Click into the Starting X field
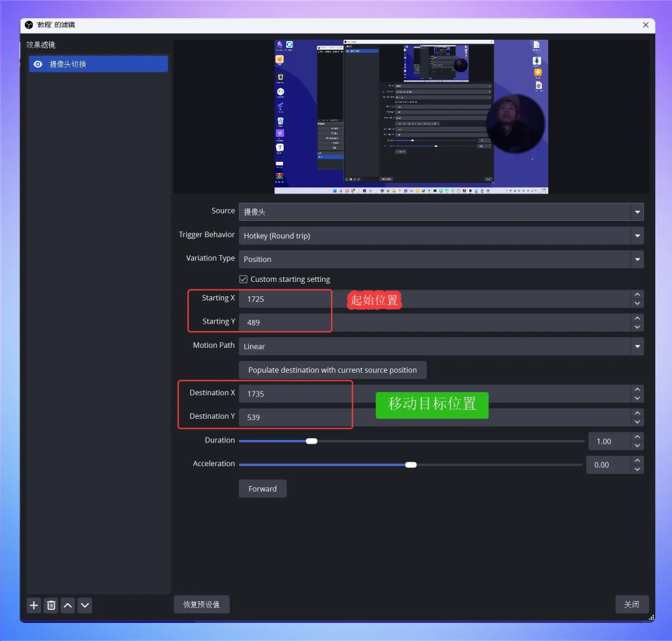 pos(429,299)
